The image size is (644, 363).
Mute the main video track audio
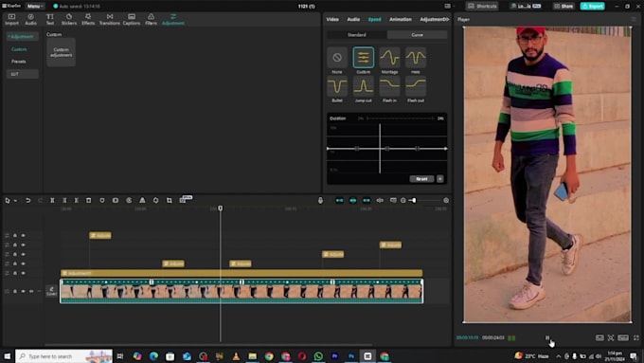[31, 292]
